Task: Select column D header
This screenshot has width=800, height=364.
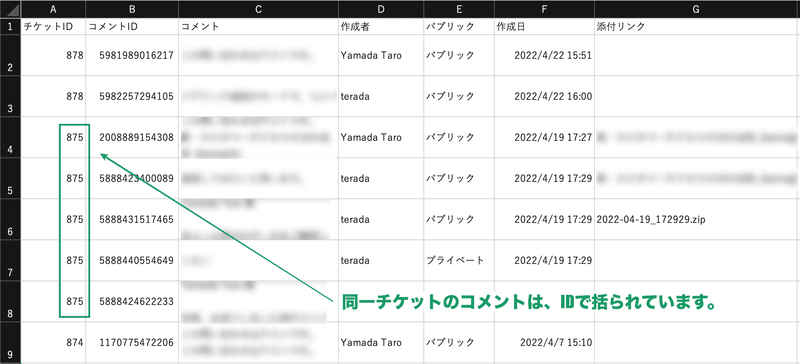Action: click(381, 9)
